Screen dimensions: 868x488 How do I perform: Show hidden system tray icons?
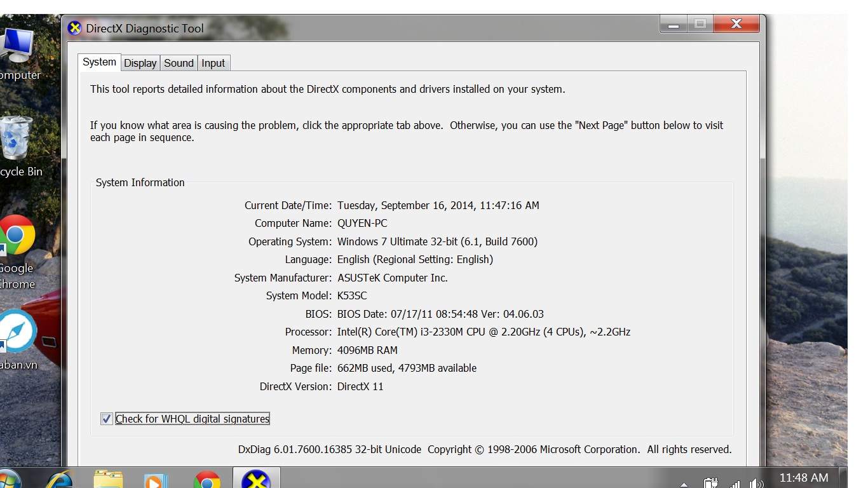(x=684, y=485)
